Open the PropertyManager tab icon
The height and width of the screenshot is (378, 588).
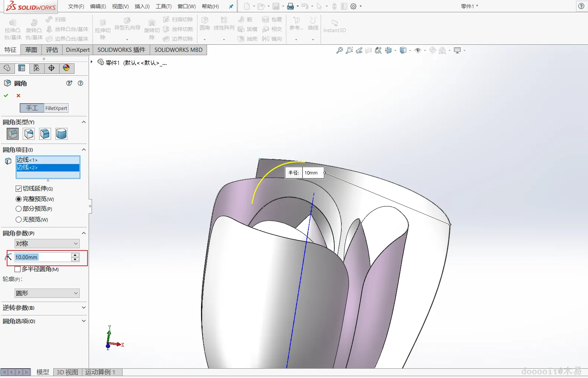(x=22, y=68)
